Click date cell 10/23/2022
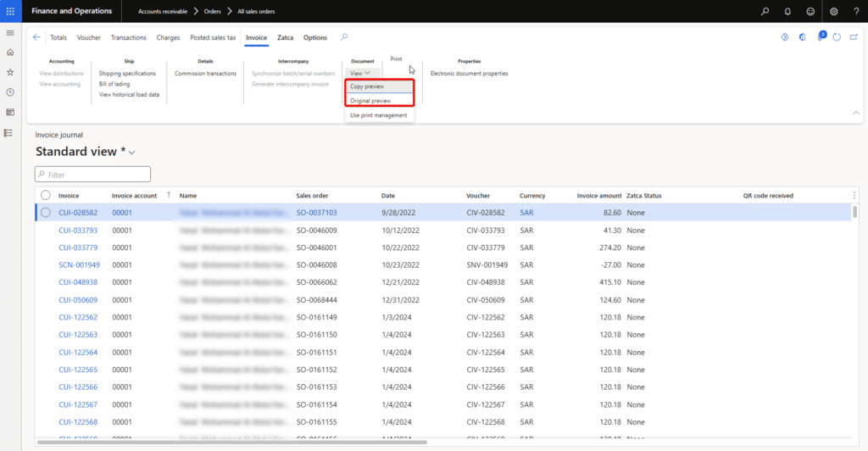This screenshot has width=868, height=451. pos(400,265)
